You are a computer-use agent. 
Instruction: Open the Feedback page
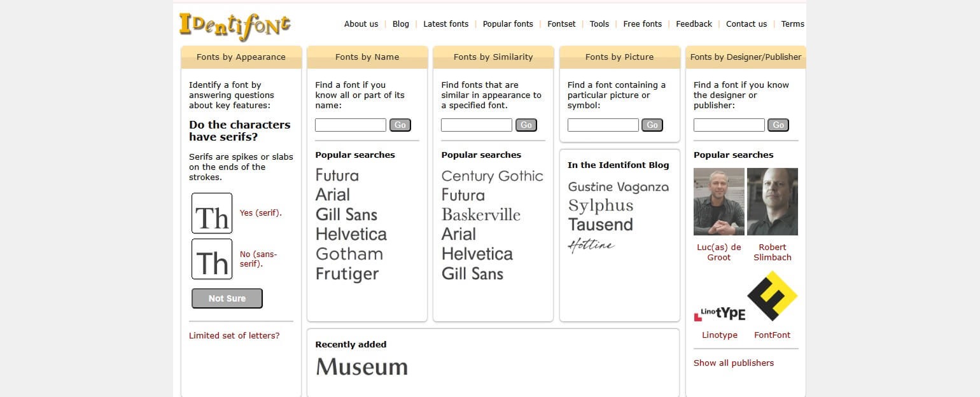pos(694,24)
